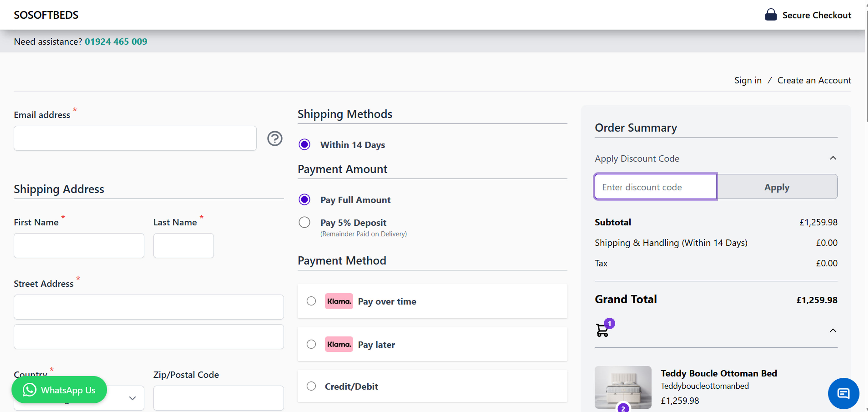Image resolution: width=868 pixels, height=412 pixels.
Task: Click the WhatsApp Us button
Action: click(59, 390)
